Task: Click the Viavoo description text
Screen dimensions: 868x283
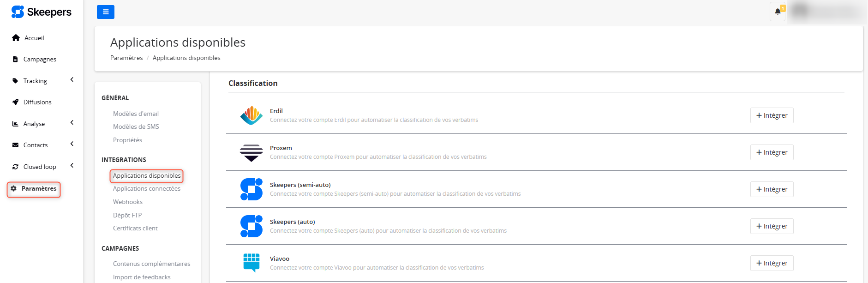Action: click(x=377, y=268)
